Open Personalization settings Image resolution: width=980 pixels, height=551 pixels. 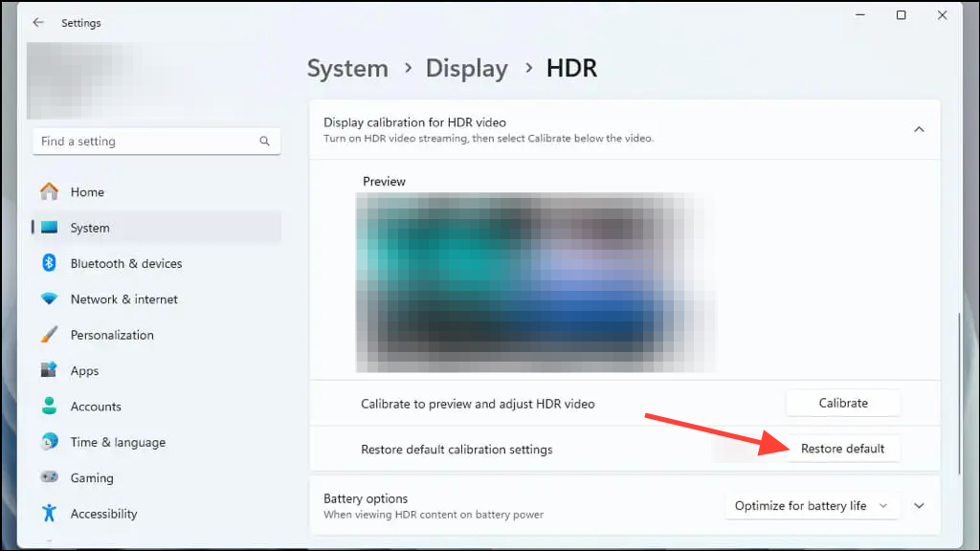tap(112, 335)
